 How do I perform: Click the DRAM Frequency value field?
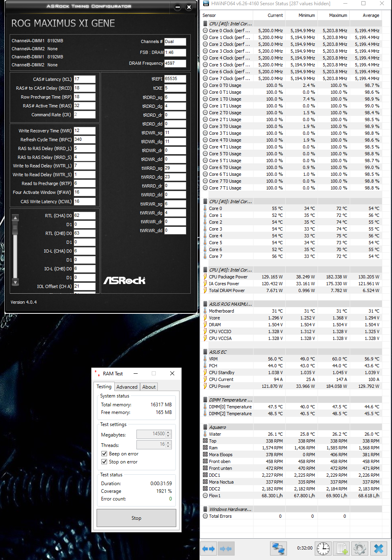coord(175,63)
